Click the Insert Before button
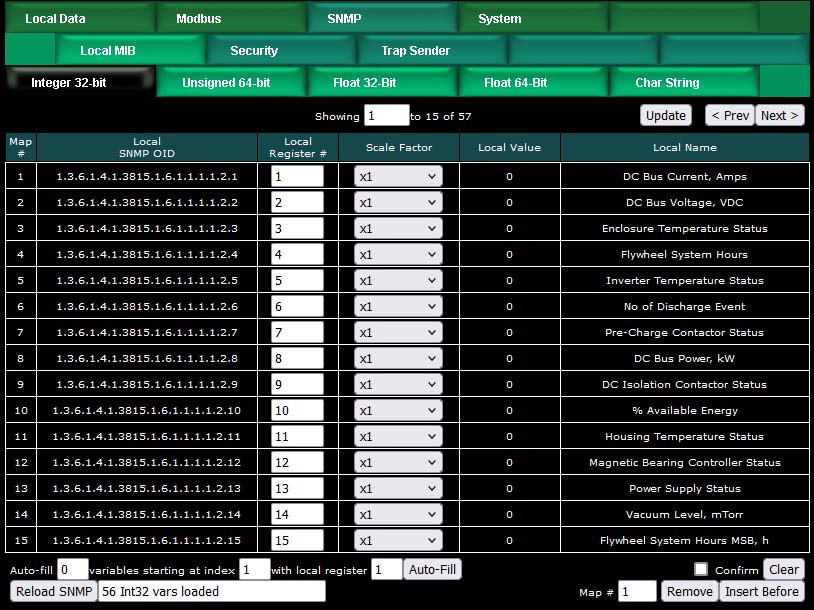Screen dimensions: 814x610 pyautogui.click(x=761, y=592)
